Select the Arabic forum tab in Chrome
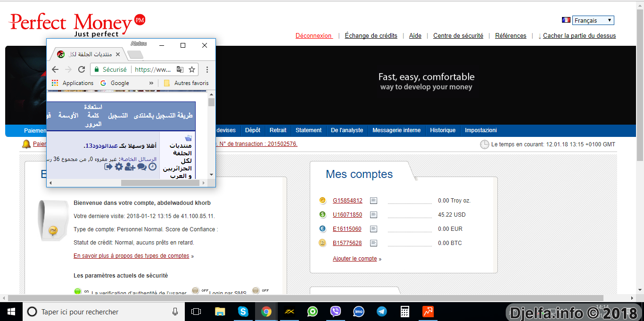This screenshot has width=644, height=321. (x=88, y=54)
